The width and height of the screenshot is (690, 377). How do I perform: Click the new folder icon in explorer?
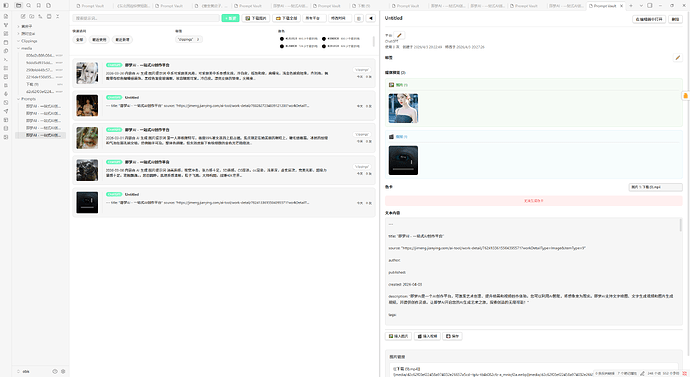32,16
